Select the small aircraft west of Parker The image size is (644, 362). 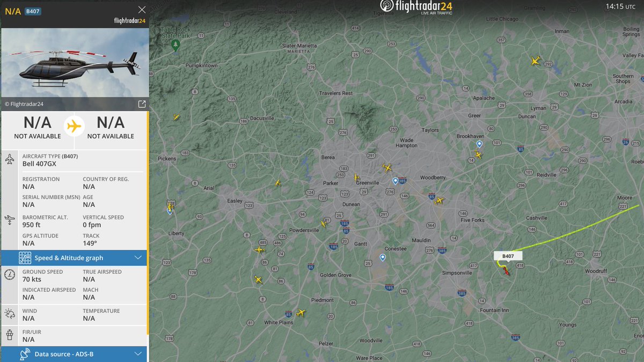[277, 183]
